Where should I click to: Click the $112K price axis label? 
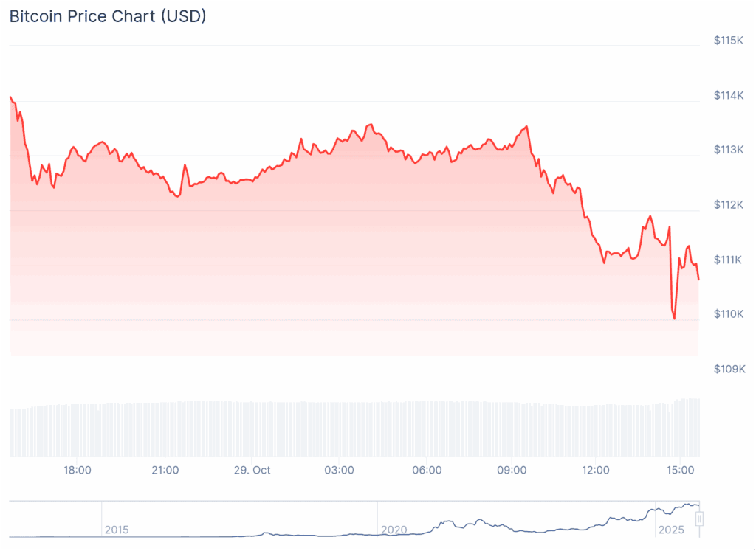(x=729, y=204)
